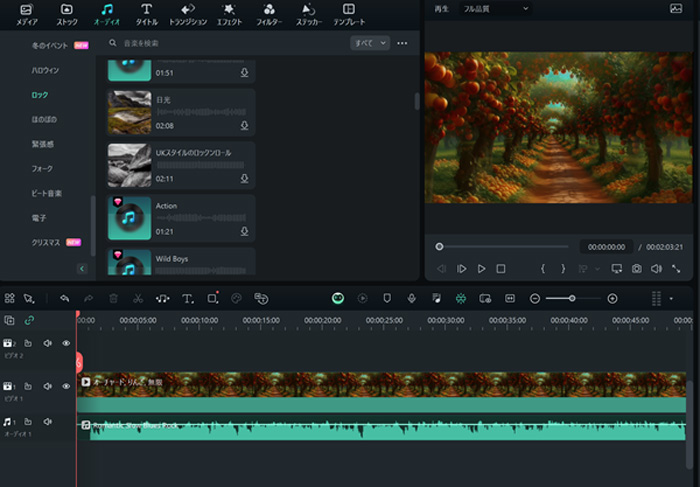Collapse the category sidebar with arrow

(82, 268)
